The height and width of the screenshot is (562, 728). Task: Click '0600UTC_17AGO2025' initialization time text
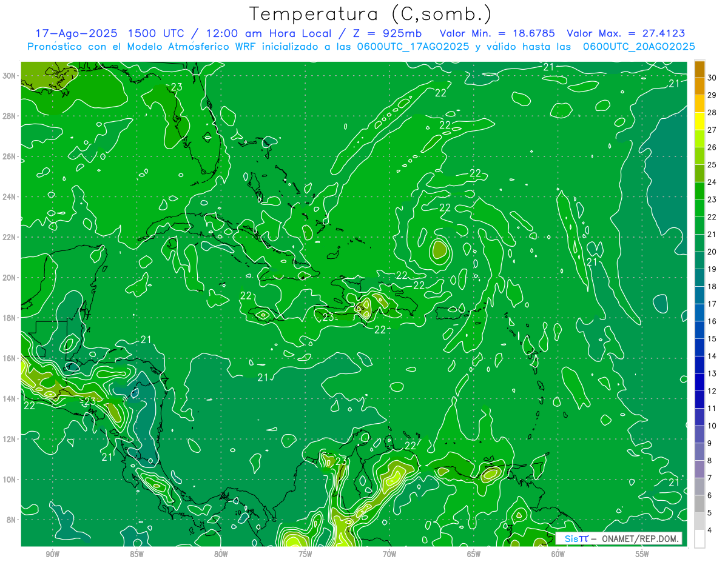414,46
